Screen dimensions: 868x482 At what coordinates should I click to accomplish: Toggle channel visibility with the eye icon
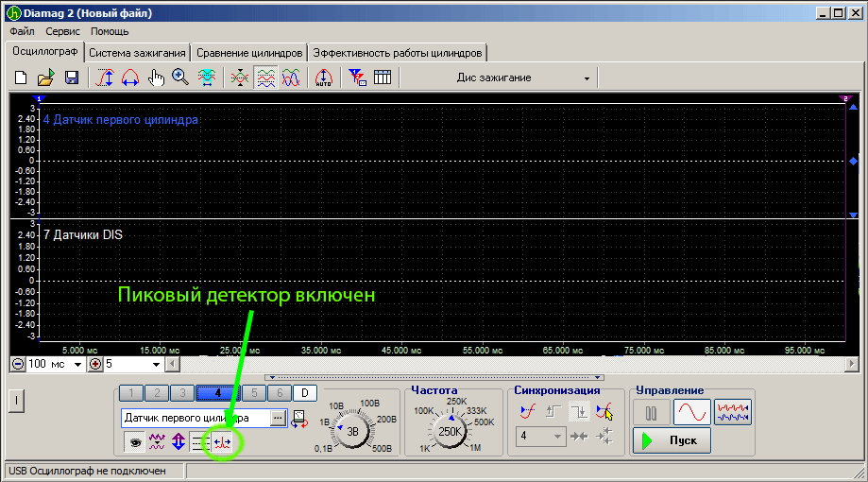coord(134,442)
